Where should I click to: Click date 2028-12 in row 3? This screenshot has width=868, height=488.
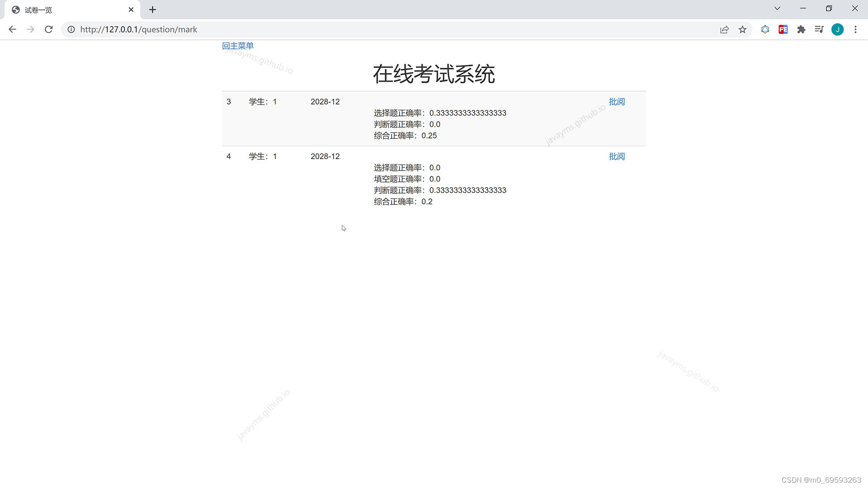(x=325, y=102)
